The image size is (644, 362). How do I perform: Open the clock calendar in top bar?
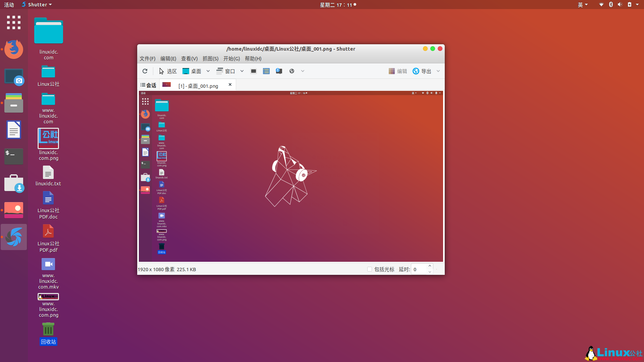pyautogui.click(x=338, y=5)
